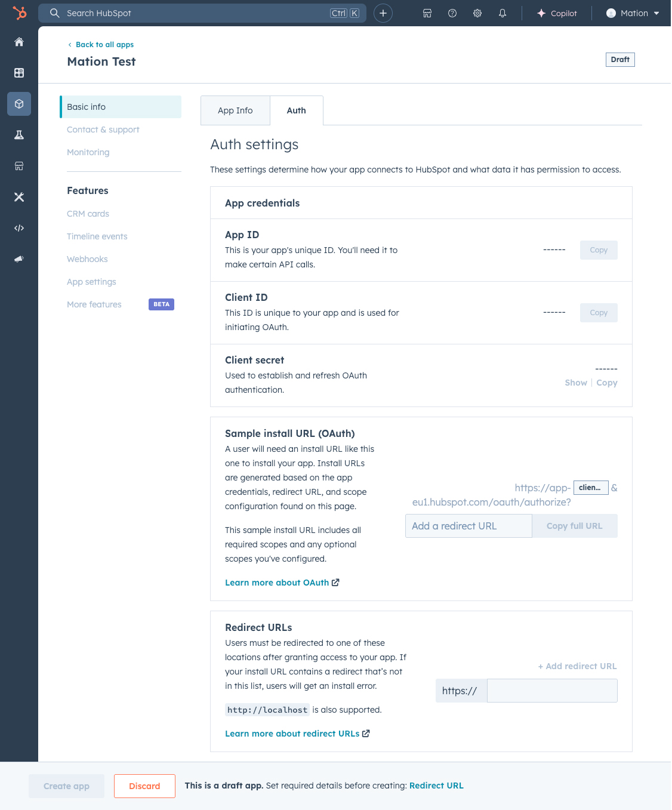Image resolution: width=672 pixels, height=810 pixels.
Task: Click the Add a redirect URL field
Action: 468,526
